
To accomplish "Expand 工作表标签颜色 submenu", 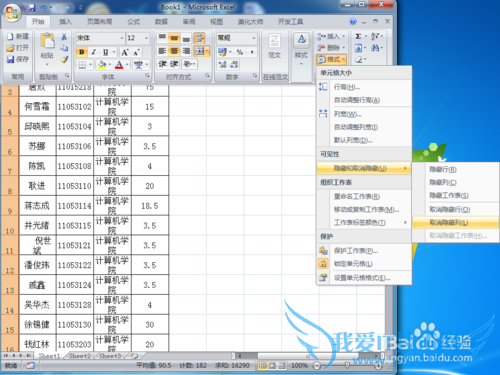I will tap(364, 222).
